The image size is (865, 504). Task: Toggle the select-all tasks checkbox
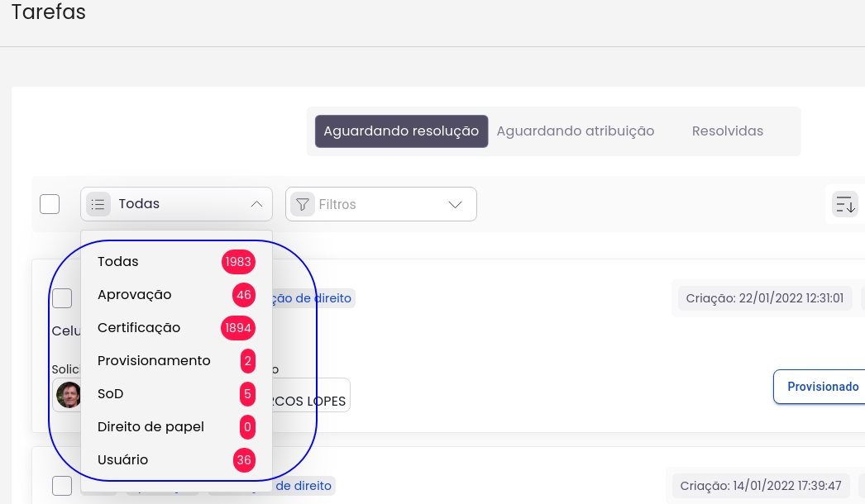[50, 204]
